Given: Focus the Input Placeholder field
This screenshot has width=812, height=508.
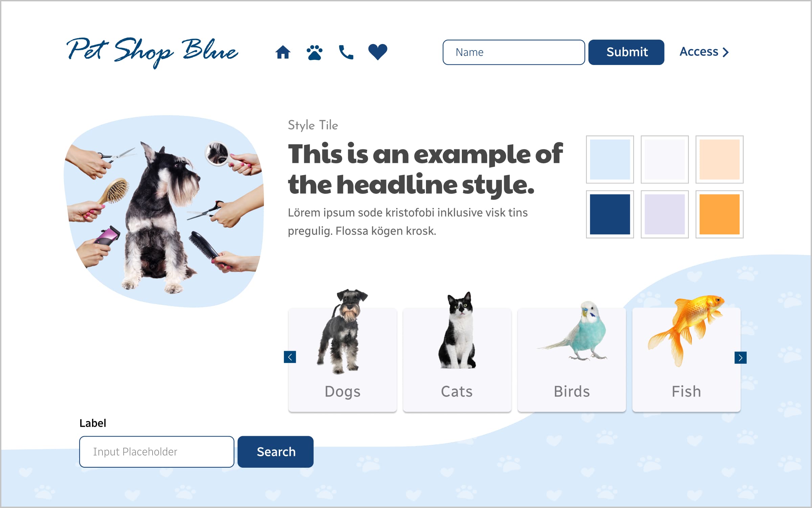Looking at the screenshot, I should (x=157, y=452).
